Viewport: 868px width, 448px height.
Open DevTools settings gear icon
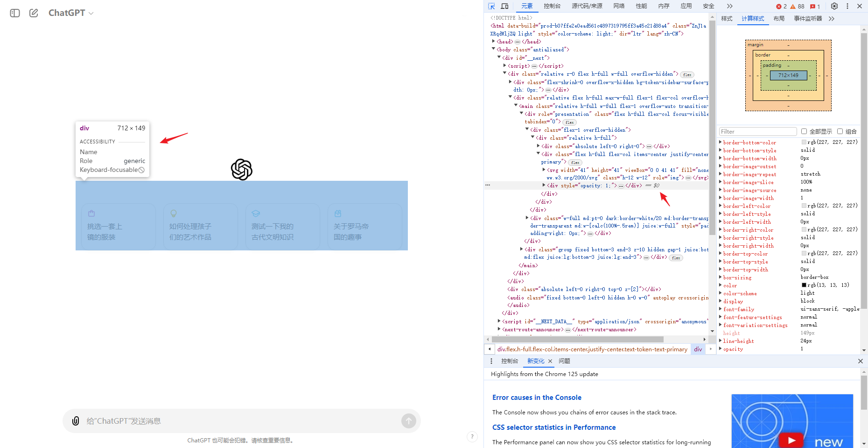click(834, 6)
